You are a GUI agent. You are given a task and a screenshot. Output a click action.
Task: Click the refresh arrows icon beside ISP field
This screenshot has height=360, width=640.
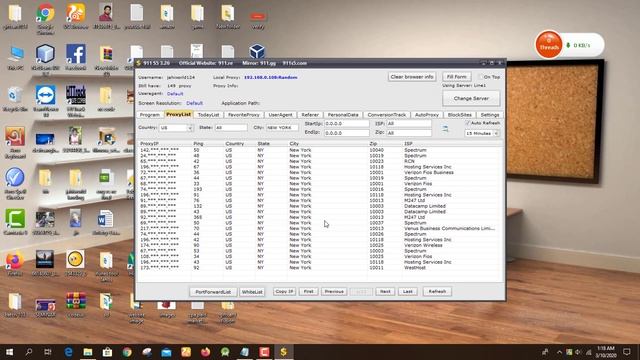pos(445,129)
